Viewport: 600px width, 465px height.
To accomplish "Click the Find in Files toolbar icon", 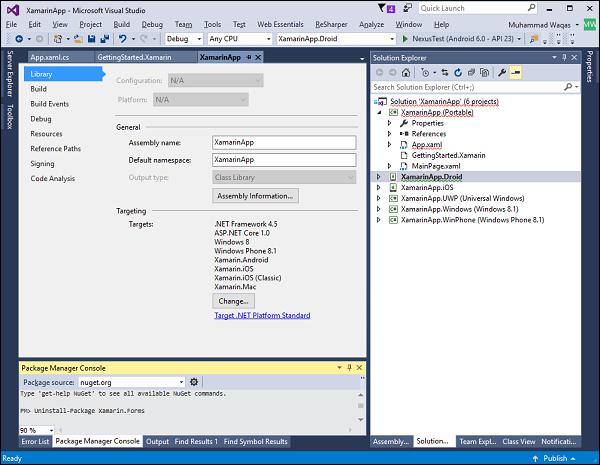I will coord(533,39).
